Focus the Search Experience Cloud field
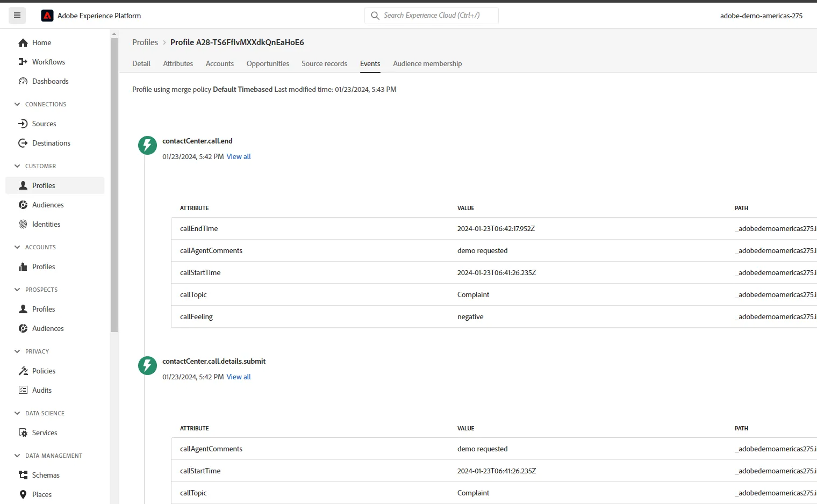 click(432, 16)
